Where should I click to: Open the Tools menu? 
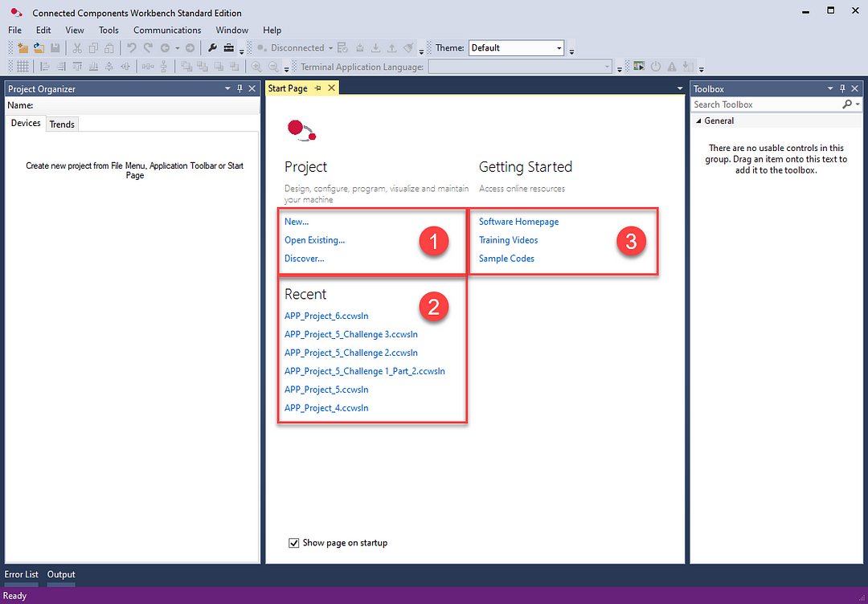coord(108,31)
